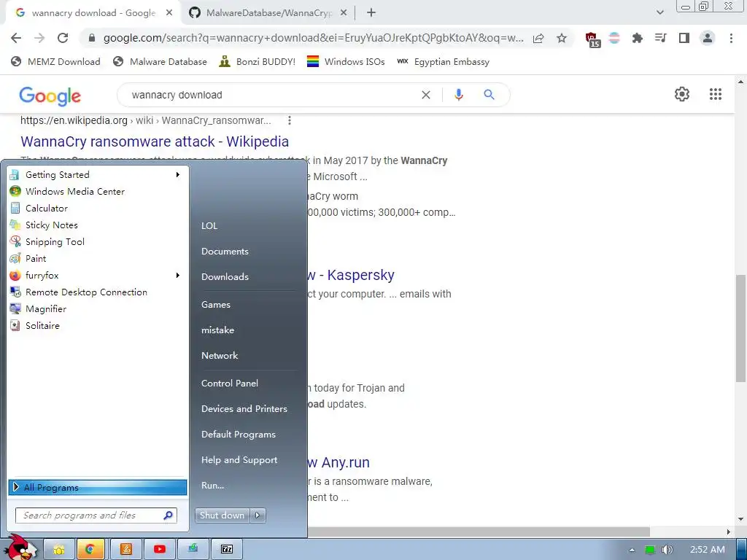The width and height of the screenshot is (747, 560).
Task: Open the 7-Zip taskbar icon
Action: (x=227, y=549)
